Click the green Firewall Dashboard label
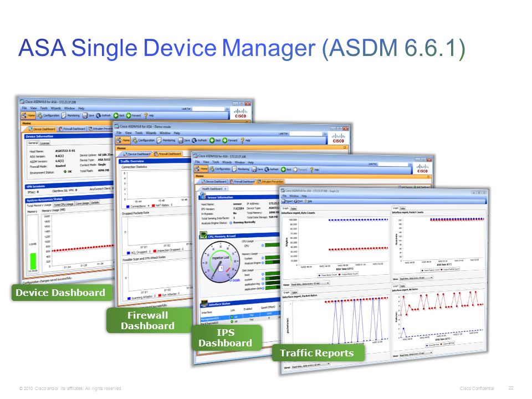The image size is (532, 399). point(149,320)
